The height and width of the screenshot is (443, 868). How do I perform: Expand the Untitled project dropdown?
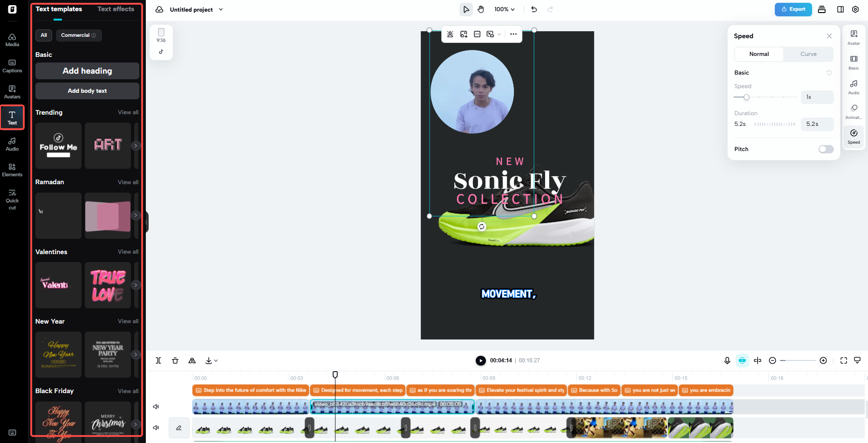pos(221,9)
